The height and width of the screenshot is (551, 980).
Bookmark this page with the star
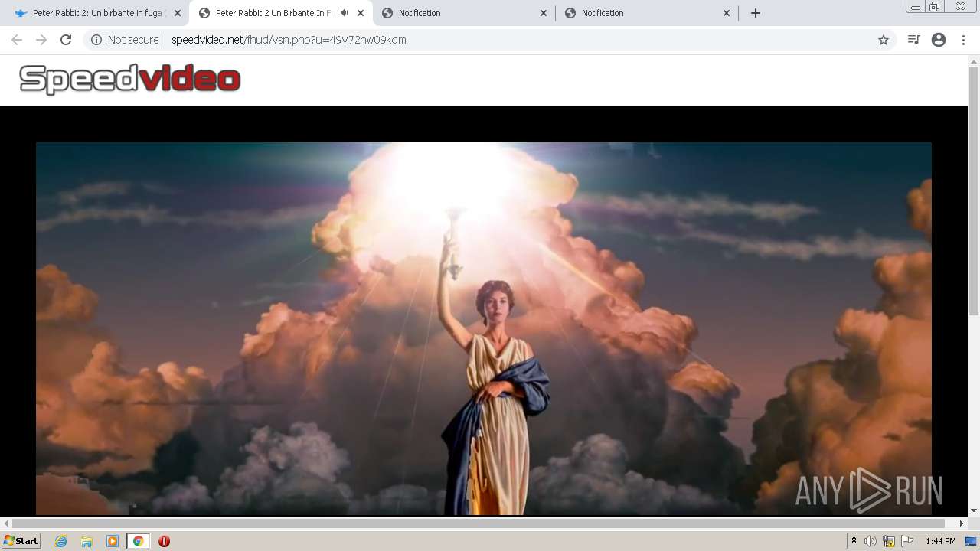[884, 40]
